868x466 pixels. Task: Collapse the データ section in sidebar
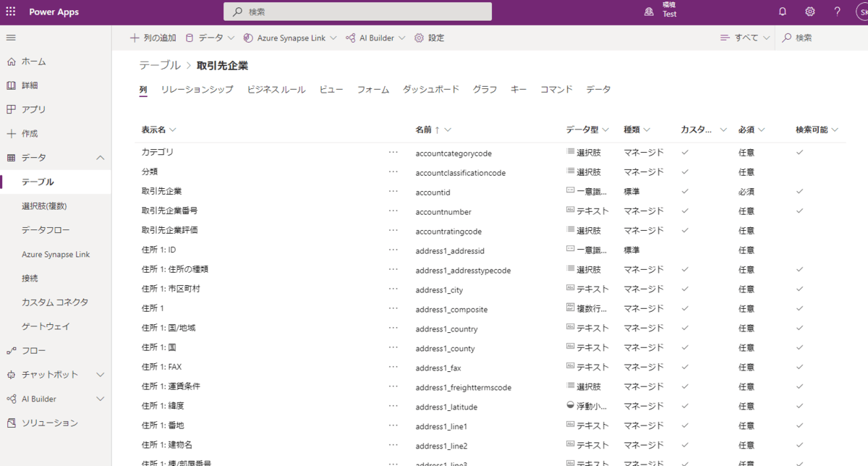100,158
